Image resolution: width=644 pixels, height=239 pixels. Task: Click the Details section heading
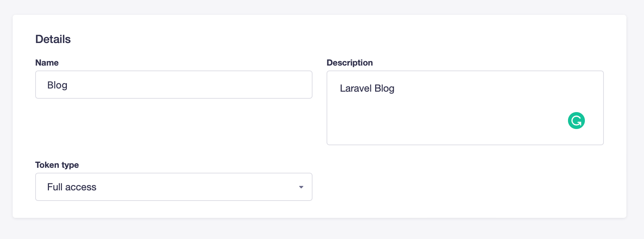click(x=53, y=39)
